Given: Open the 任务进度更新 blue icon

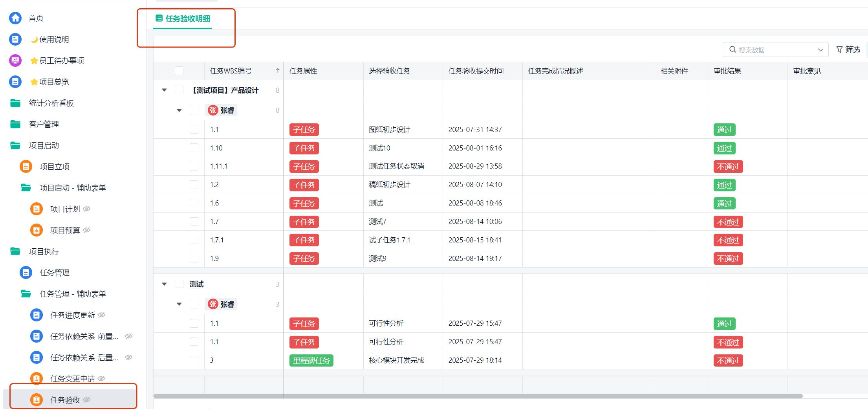Looking at the screenshot, I should pyautogui.click(x=37, y=315).
